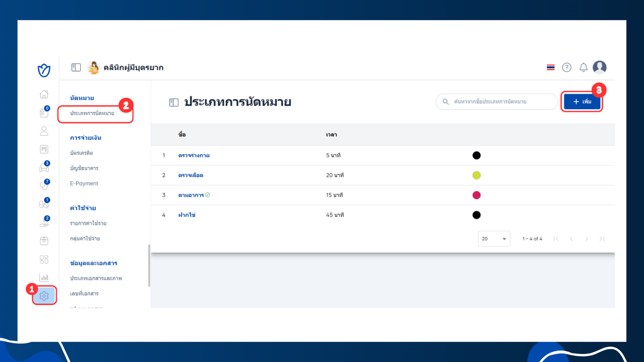This screenshot has height=362, width=644.
Task: Open the rows-per-page dropdown showing 20
Action: click(x=494, y=239)
